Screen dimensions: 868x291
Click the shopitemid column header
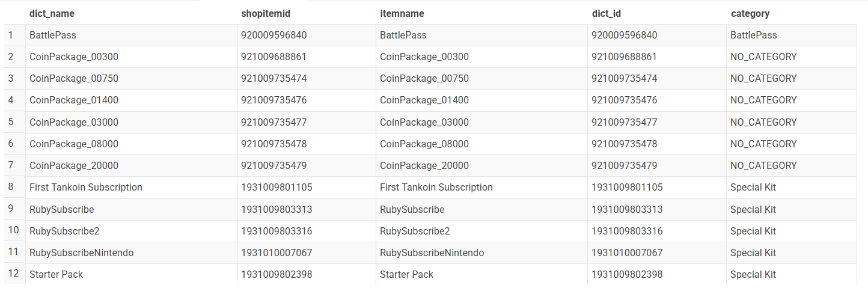266,13
